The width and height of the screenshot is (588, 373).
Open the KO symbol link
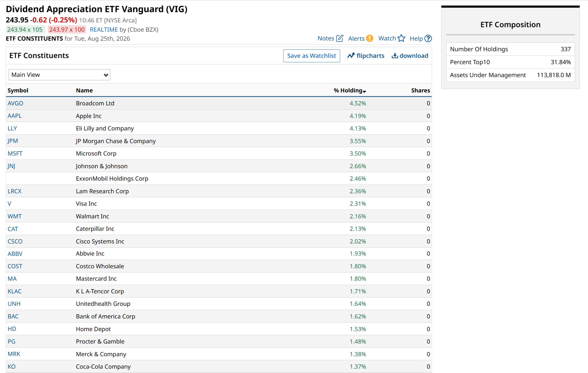12,367
